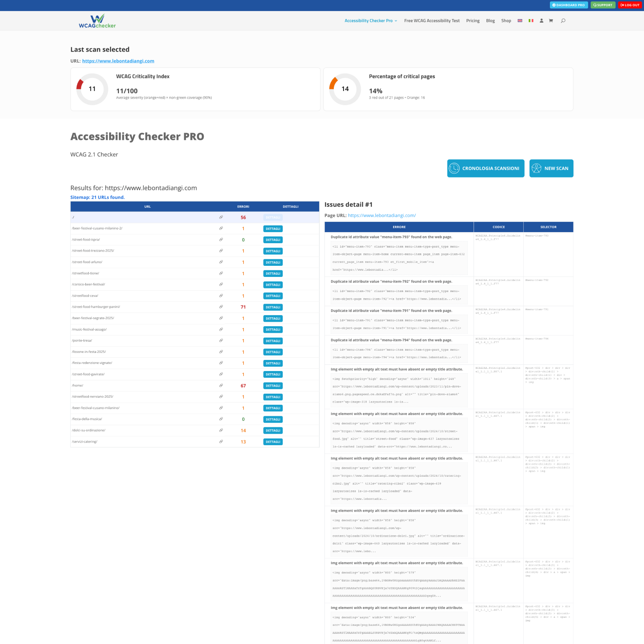The width and height of the screenshot is (644, 644).
Task: Open link icon for /streetfood-nerviano-2025/
Action: tap(221, 397)
